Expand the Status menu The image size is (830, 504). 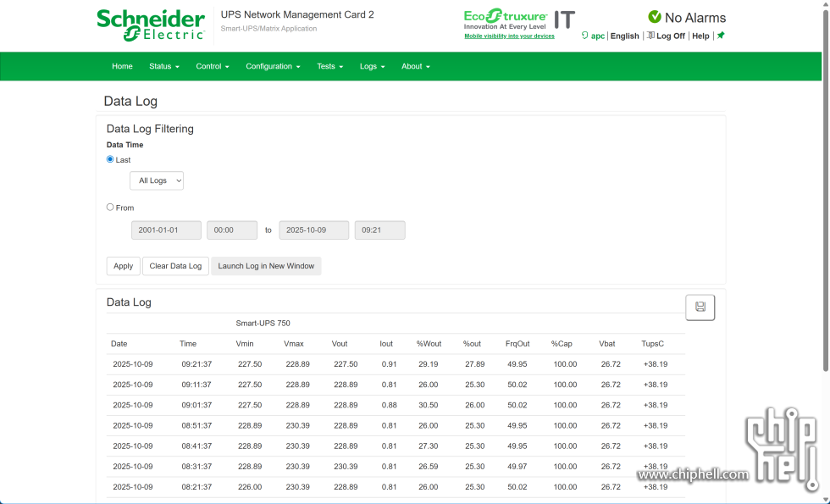coord(163,66)
